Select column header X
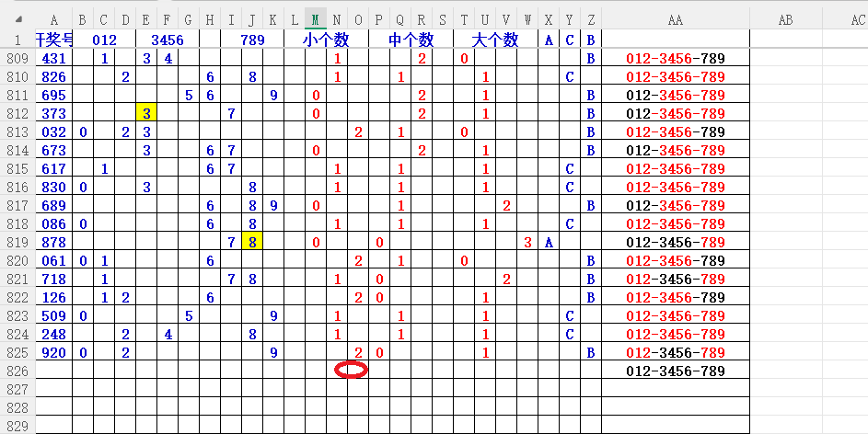Screen dimensions: 868x434 tap(549, 20)
